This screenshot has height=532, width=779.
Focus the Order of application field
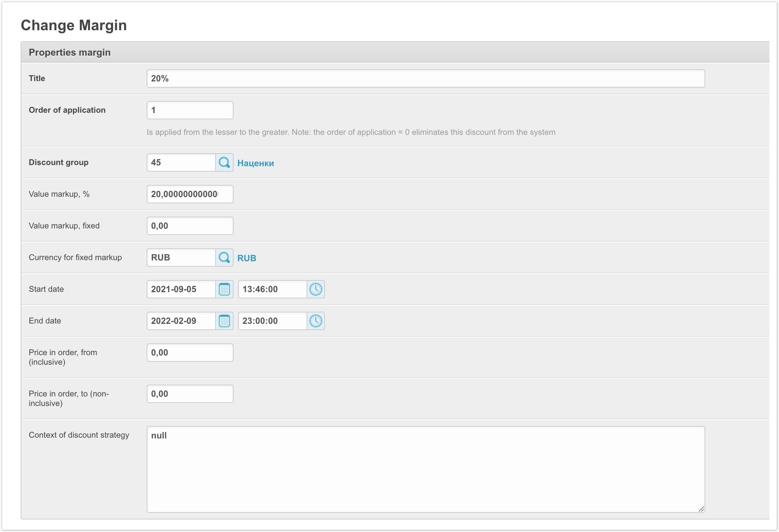[190, 110]
